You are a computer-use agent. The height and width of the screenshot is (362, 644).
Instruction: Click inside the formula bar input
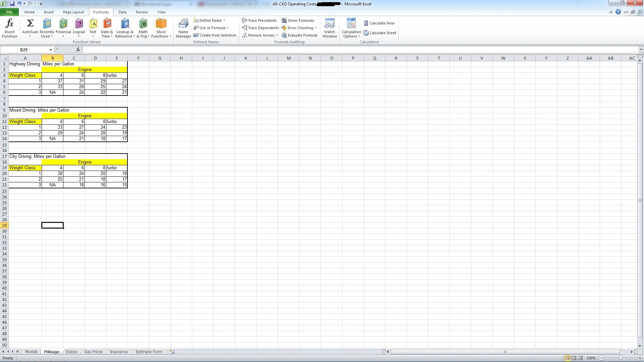335,50
